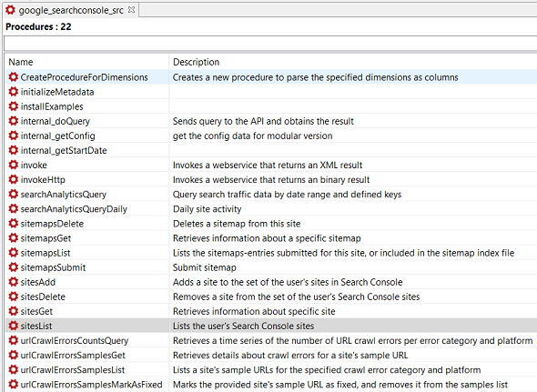Click the gear icon beside invokeHttp
537x392 pixels.
[13, 179]
